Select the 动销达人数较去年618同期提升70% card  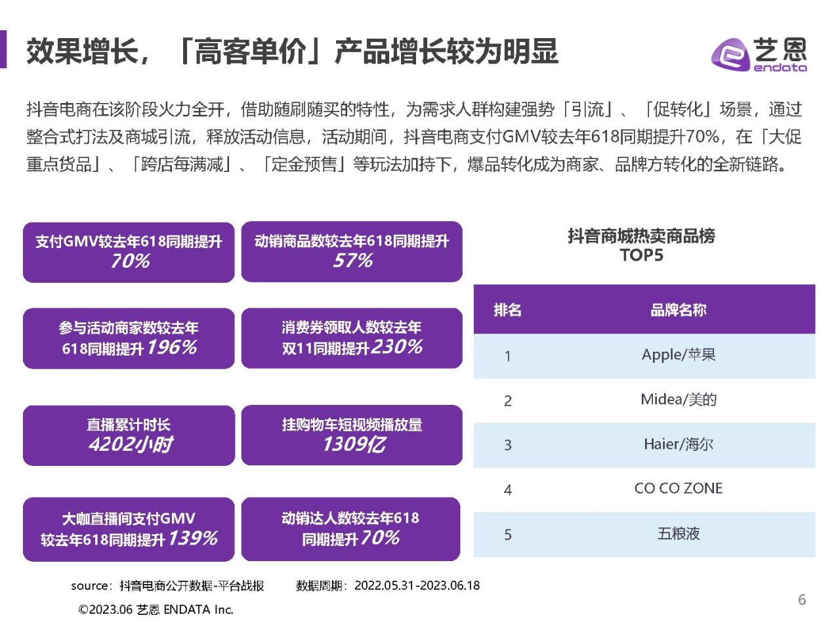[x=350, y=529]
